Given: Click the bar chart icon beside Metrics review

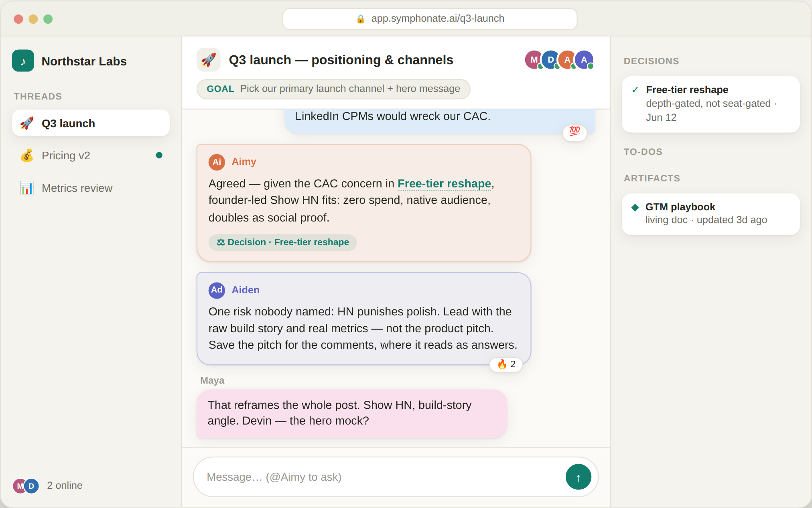Looking at the screenshot, I should tap(27, 188).
